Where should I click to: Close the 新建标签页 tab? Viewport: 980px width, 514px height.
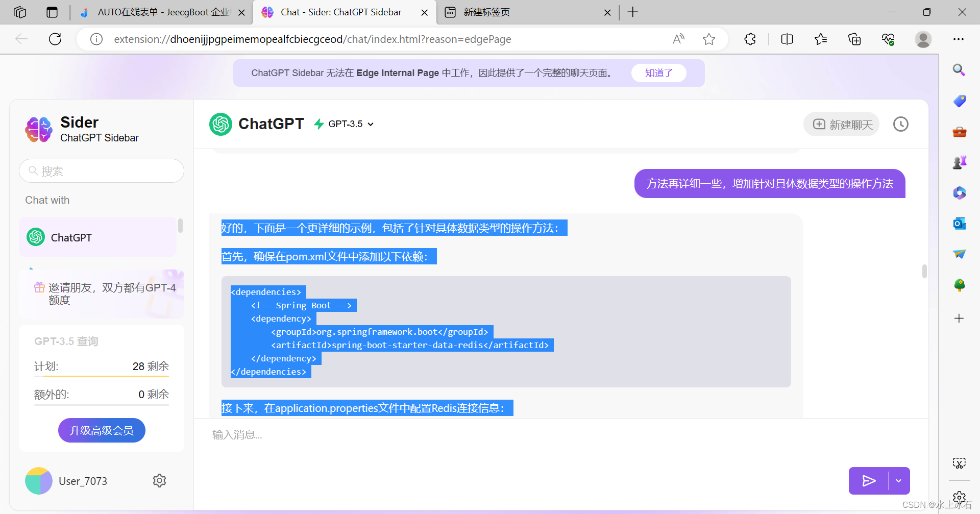pos(607,13)
